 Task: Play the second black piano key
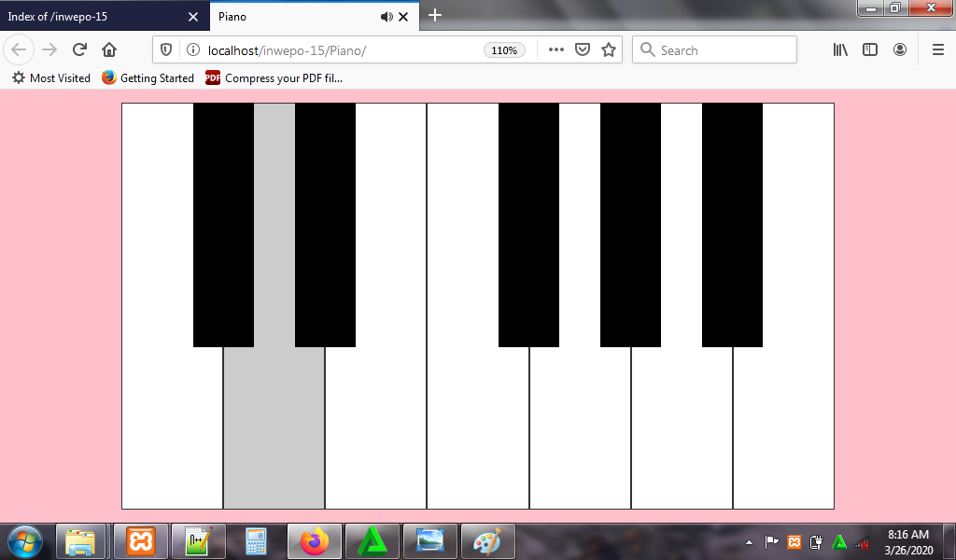click(325, 225)
